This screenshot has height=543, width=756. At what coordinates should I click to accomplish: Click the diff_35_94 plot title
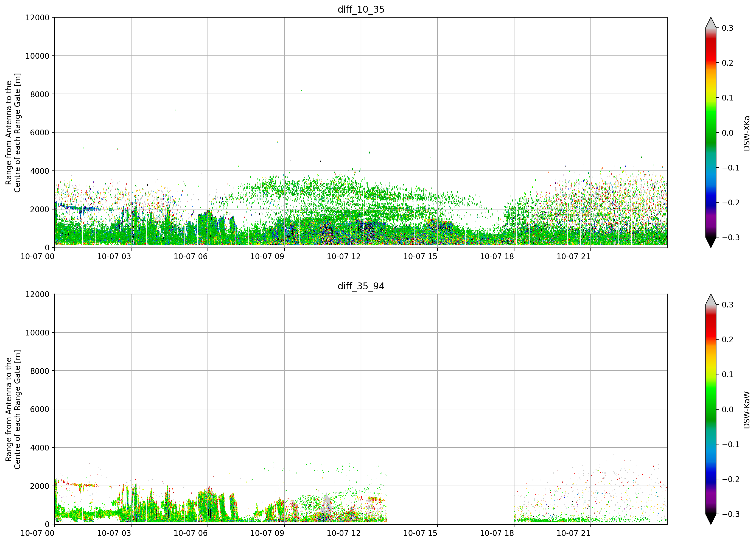pos(361,286)
